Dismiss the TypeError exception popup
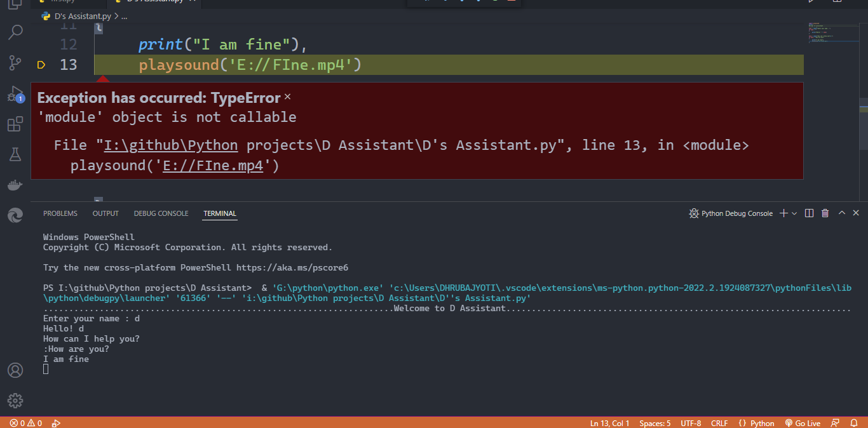 click(287, 97)
